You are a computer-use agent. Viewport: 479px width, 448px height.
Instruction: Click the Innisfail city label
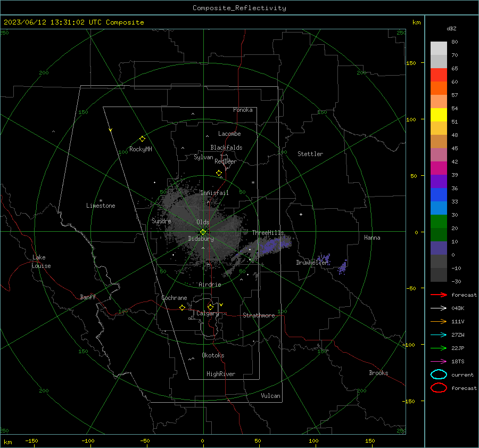click(214, 193)
